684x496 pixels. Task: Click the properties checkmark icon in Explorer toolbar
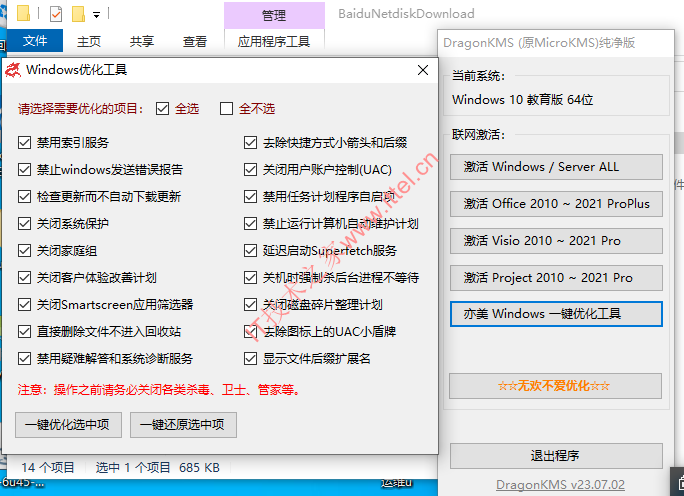click(x=56, y=14)
